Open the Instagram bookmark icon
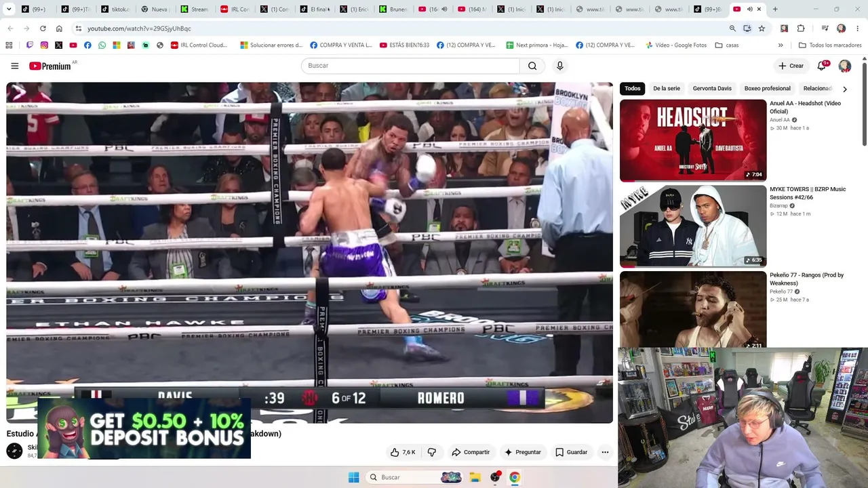This screenshot has height=488, width=868. pos(44,45)
